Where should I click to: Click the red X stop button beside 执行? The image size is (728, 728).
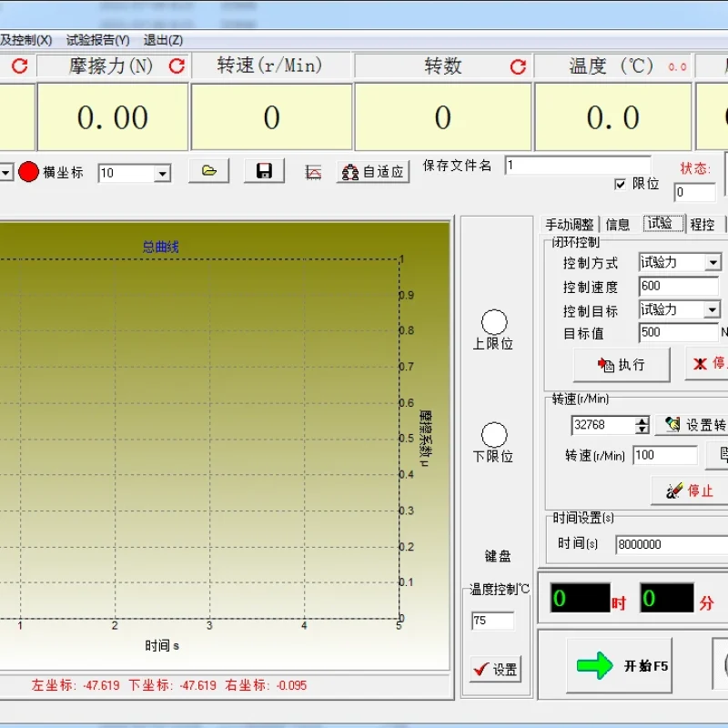pyautogui.click(x=707, y=363)
